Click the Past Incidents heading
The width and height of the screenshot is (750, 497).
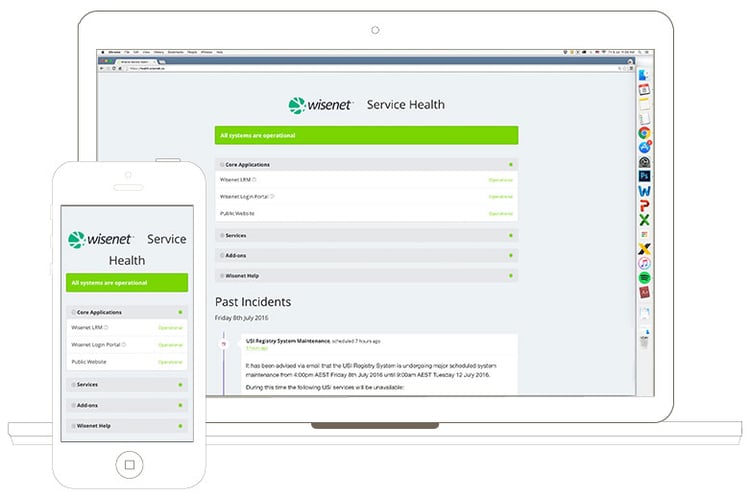click(253, 302)
